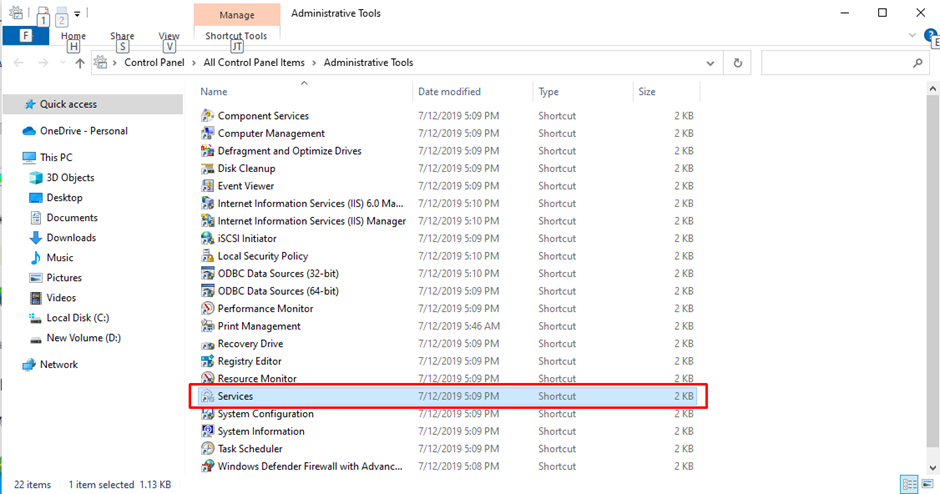Image resolution: width=940 pixels, height=494 pixels.
Task: Select the Registry Editor icon
Action: tap(207, 361)
